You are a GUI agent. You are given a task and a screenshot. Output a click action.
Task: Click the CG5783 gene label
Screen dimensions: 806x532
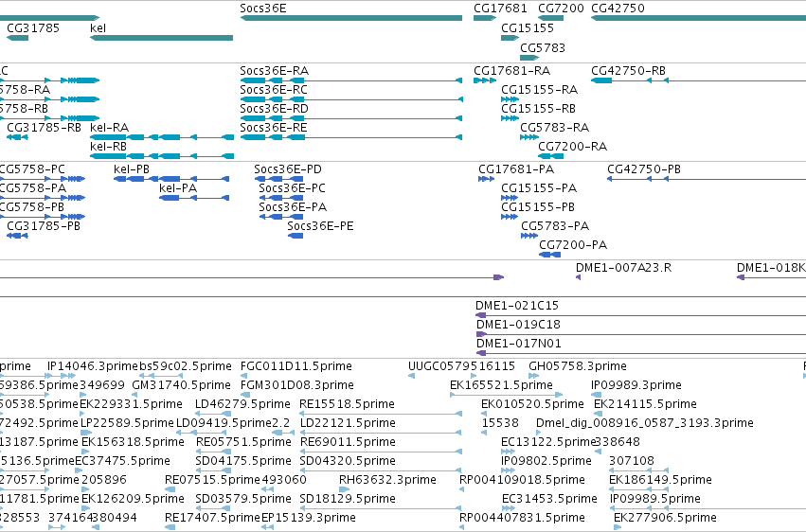[543, 47]
